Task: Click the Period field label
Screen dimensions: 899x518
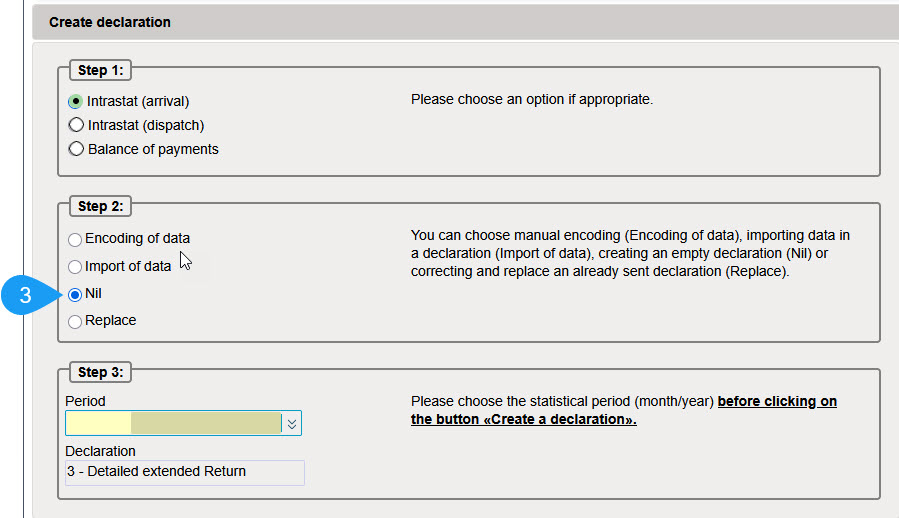Action: point(85,401)
